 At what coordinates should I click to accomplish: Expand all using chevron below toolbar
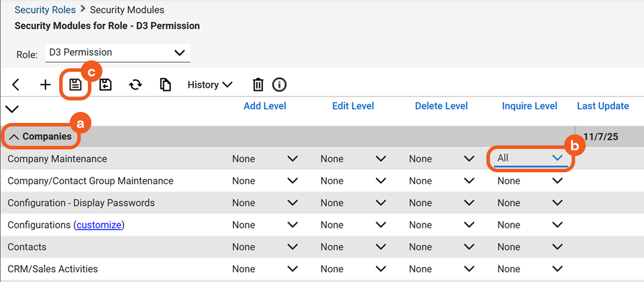(11, 109)
